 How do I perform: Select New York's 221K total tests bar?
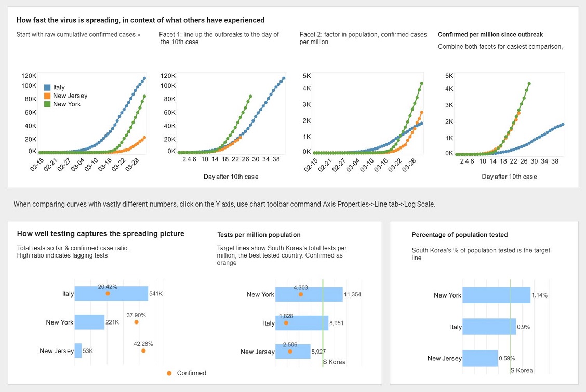89,322
